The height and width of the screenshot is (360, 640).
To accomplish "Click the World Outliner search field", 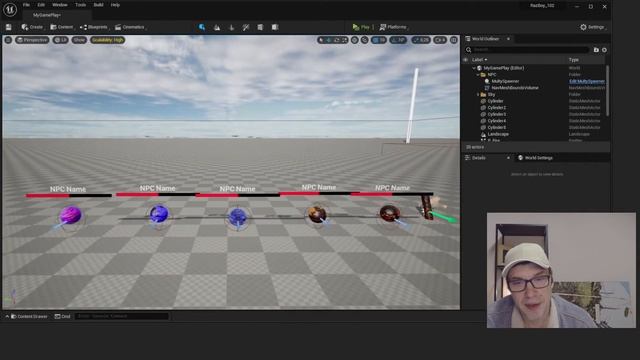I will click(x=530, y=50).
